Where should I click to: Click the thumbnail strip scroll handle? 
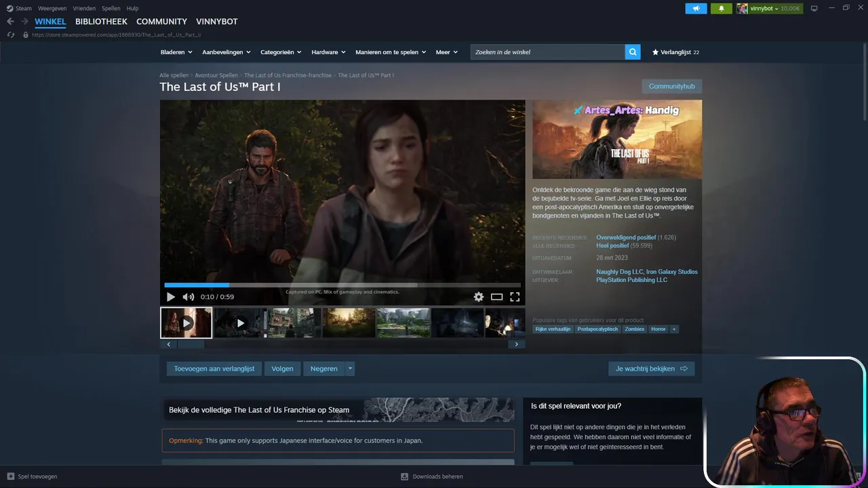point(191,344)
